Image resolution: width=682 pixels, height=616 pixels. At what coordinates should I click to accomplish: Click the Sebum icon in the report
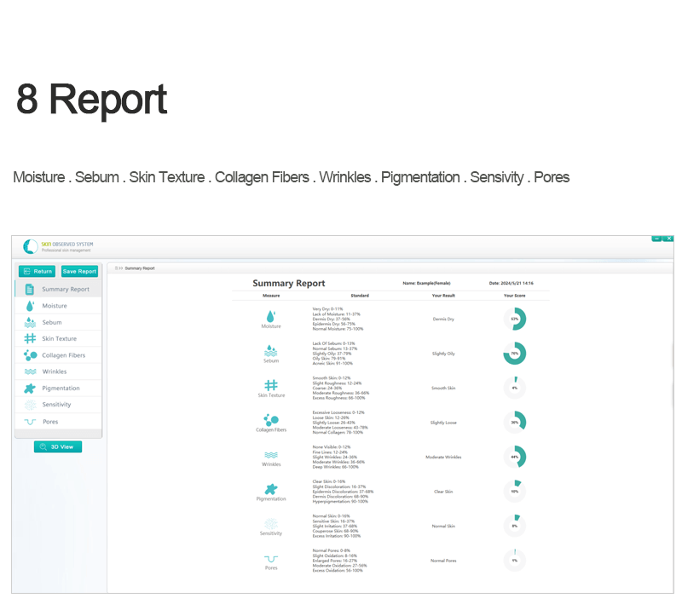(271, 350)
